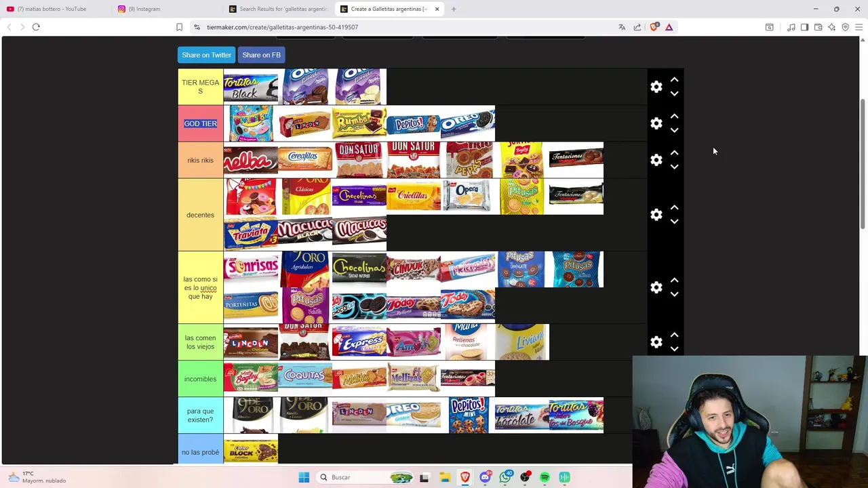Click the translate page icon

pos(622,27)
